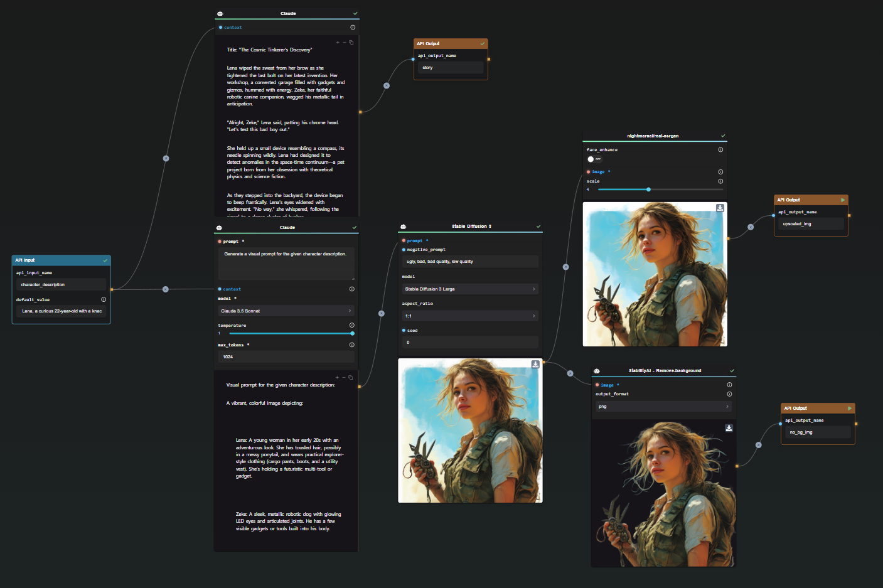
Task: Remove the edge feeding the Remove-background image input
Action: [x=570, y=373]
